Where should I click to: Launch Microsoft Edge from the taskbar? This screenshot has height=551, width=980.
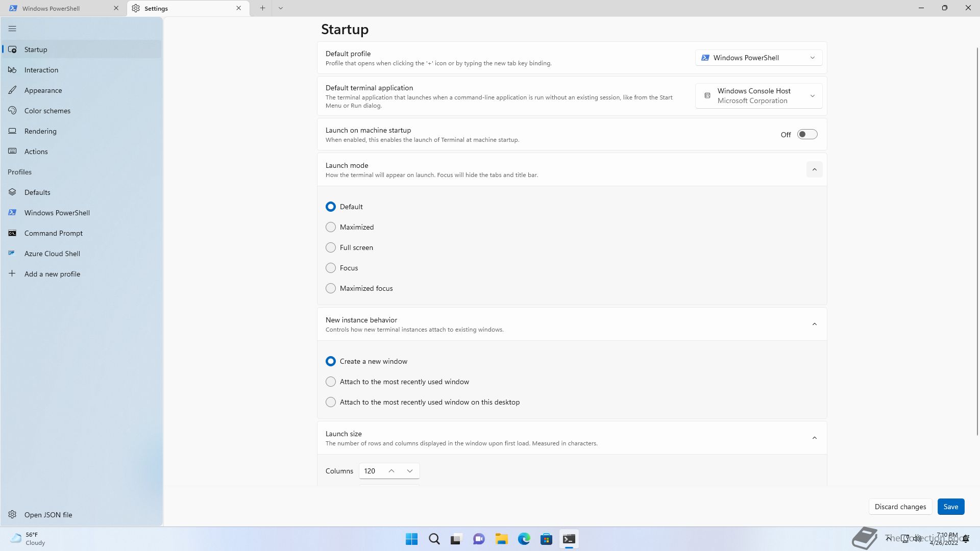(524, 539)
